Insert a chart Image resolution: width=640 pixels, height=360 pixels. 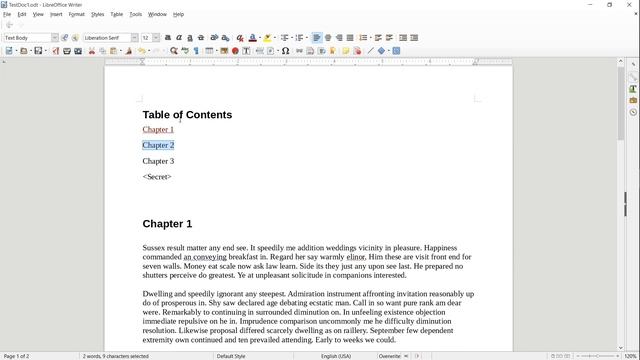coord(235,51)
